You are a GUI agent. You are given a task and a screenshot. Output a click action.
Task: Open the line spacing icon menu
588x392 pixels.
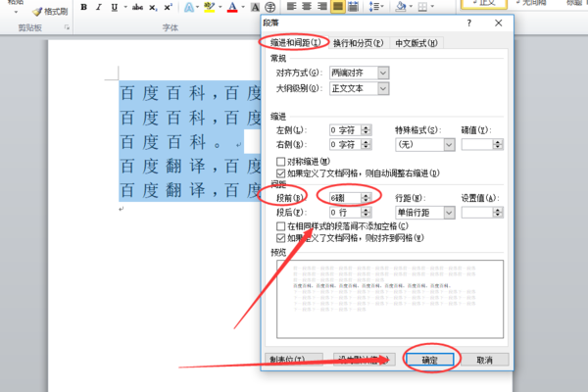374,7
